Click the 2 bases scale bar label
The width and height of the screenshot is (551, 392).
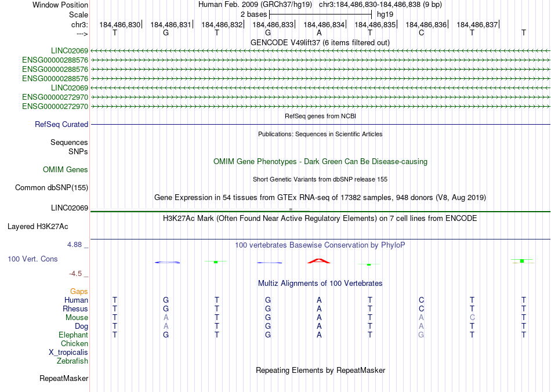click(253, 14)
